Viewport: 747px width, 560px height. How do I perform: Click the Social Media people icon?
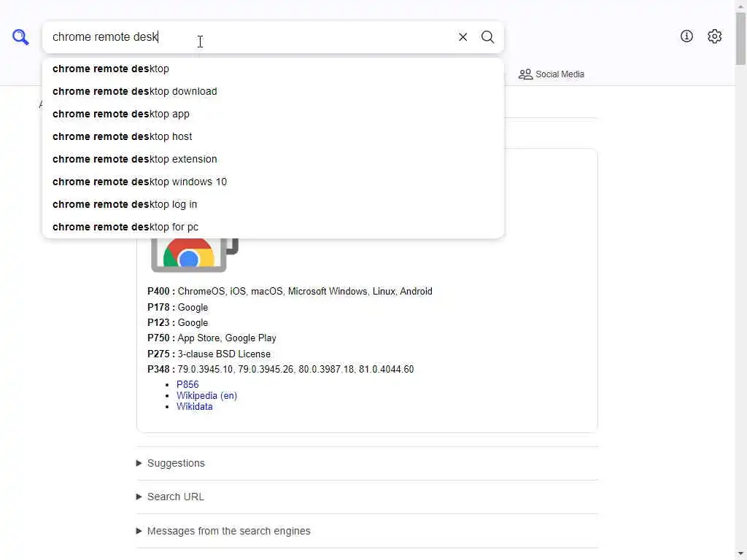(x=525, y=74)
